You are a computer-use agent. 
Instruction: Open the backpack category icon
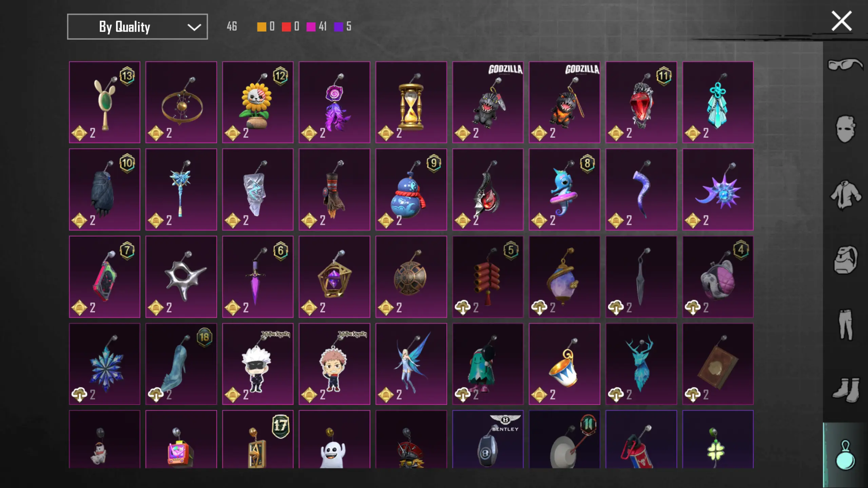click(x=845, y=260)
